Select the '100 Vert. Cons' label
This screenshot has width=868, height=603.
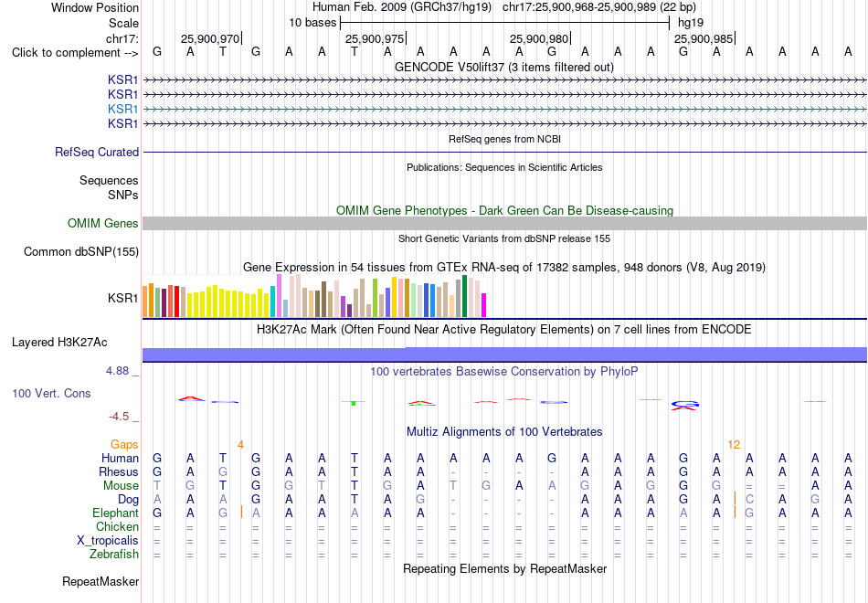click(51, 393)
